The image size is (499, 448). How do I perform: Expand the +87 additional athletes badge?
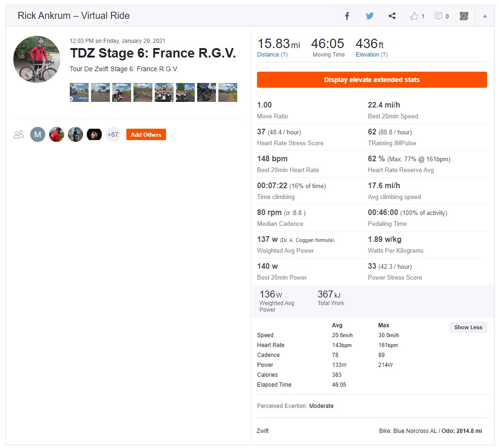click(113, 134)
